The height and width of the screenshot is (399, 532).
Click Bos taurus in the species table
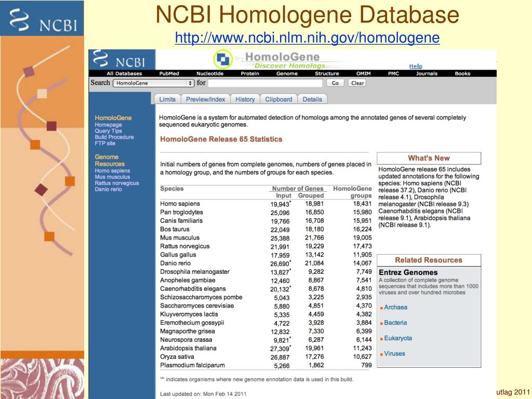point(175,229)
